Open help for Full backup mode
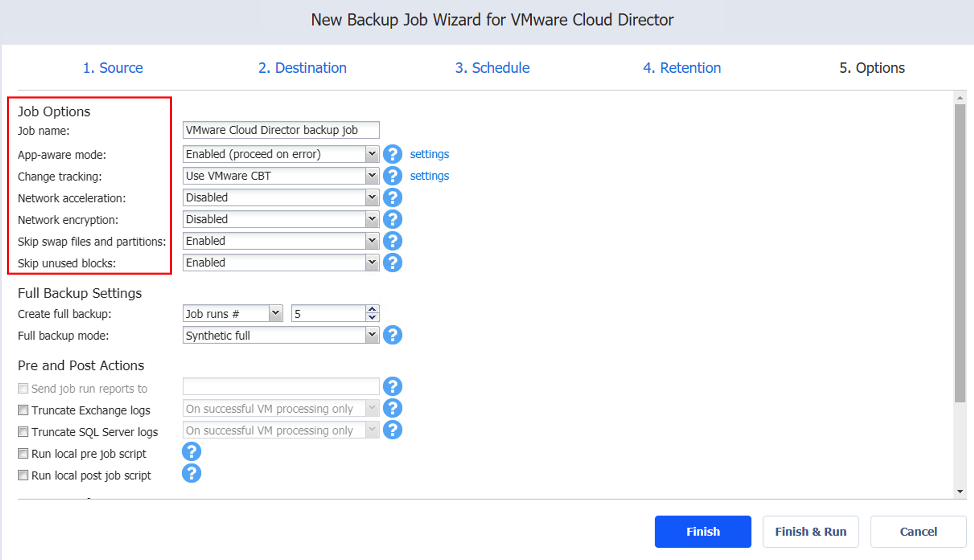974x560 pixels. (x=392, y=335)
